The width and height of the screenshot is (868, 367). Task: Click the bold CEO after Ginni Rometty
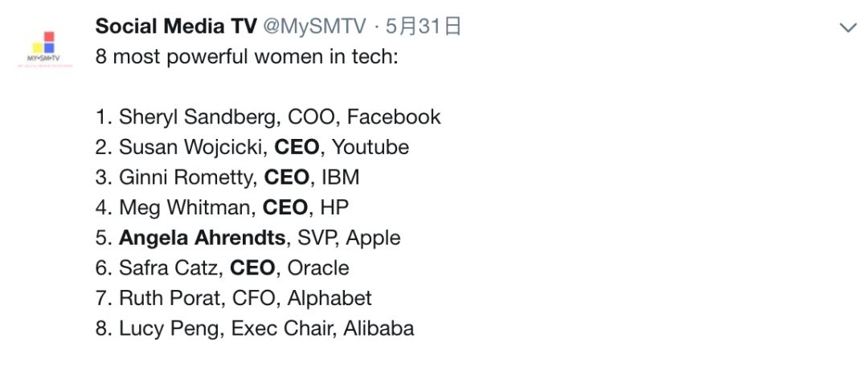pos(286,177)
